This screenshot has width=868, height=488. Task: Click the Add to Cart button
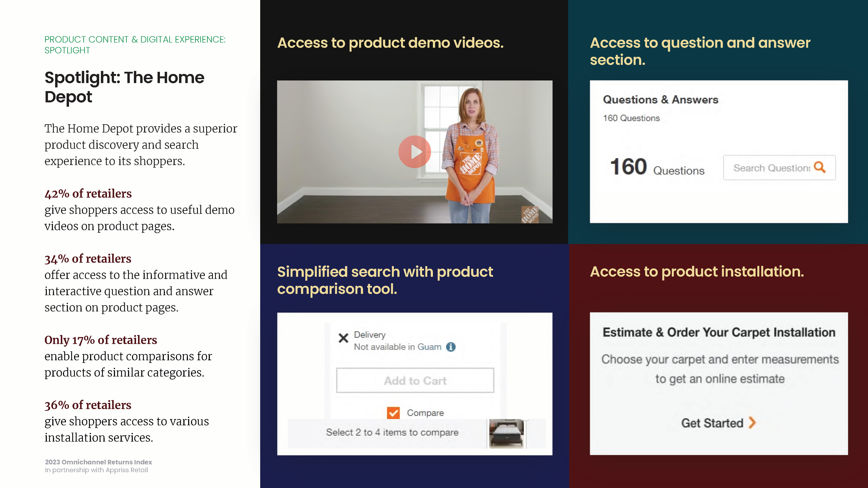[415, 380]
